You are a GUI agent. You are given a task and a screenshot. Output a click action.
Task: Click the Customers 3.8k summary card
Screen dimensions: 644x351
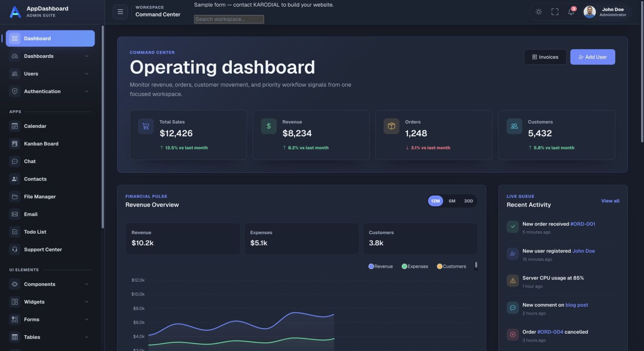pos(420,239)
